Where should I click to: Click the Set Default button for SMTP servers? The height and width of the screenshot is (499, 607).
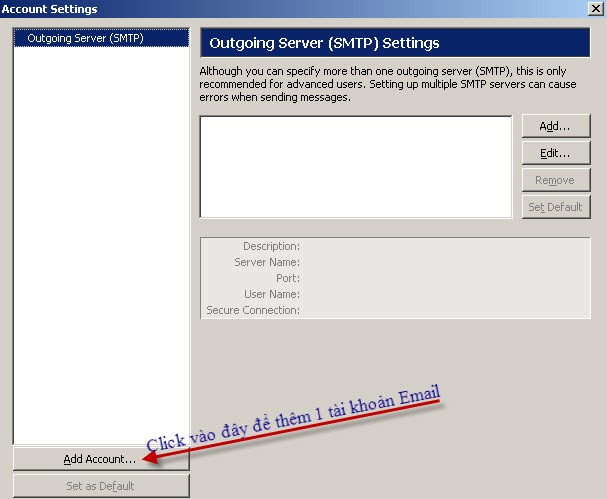click(556, 207)
